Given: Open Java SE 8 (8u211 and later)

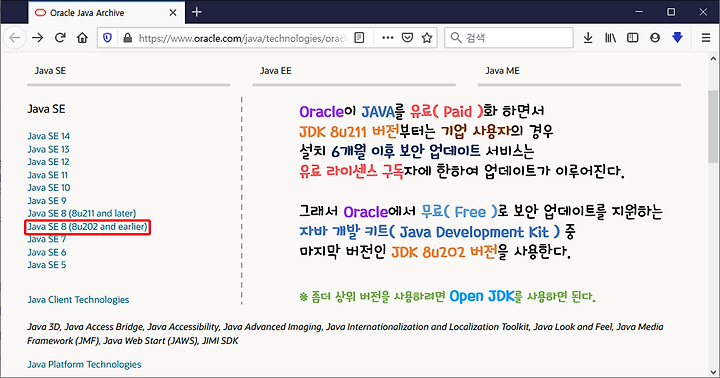Looking at the screenshot, I should click(x=82, y=213).
